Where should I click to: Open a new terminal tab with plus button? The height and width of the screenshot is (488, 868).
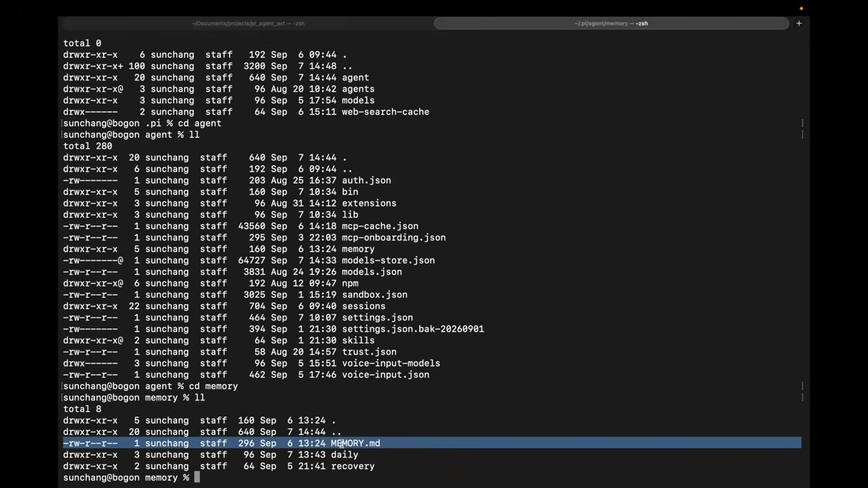coord(799,23)
